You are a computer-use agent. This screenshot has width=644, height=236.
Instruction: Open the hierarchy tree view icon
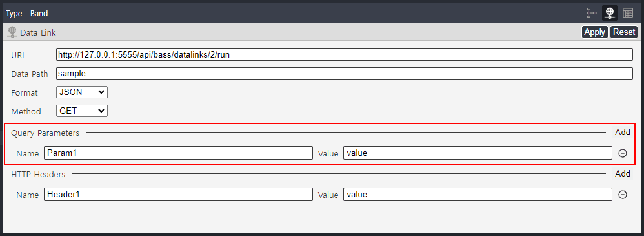[x=592, y=13]
